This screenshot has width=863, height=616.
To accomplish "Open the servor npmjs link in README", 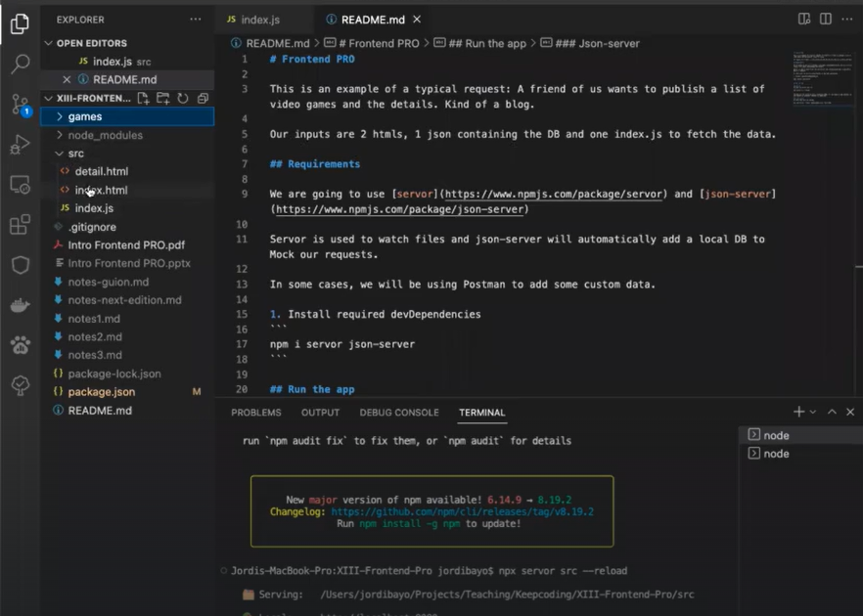I will click(x=553, y=195).
